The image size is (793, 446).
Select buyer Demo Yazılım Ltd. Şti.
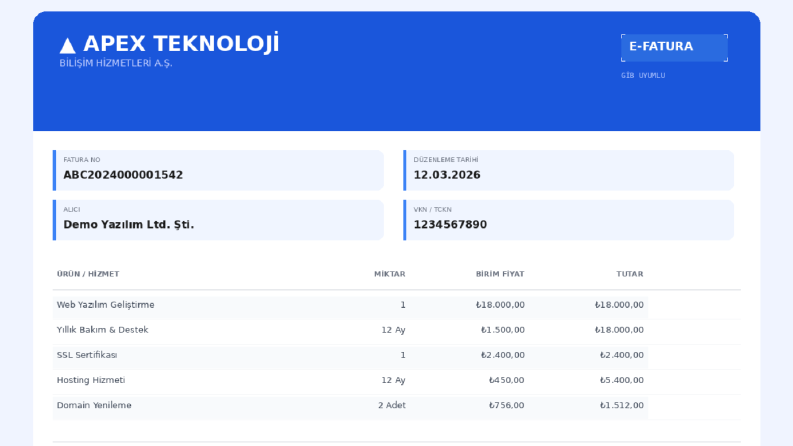tap(128, 225)
